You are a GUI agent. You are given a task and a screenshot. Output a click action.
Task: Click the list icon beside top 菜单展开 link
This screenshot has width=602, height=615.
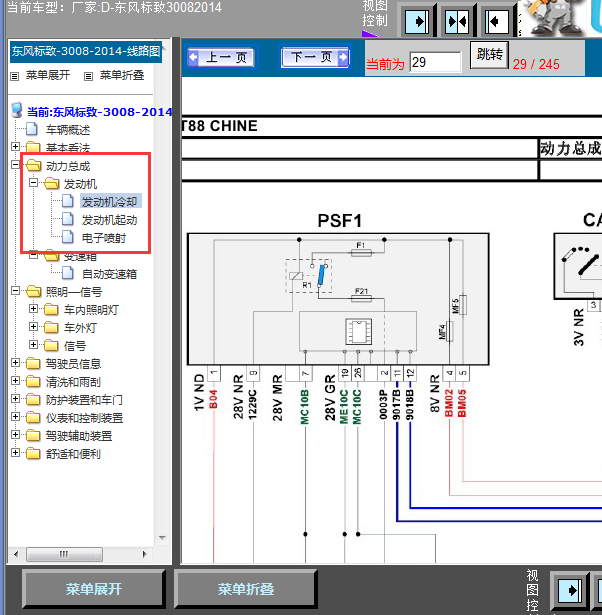tap(15, 76)
